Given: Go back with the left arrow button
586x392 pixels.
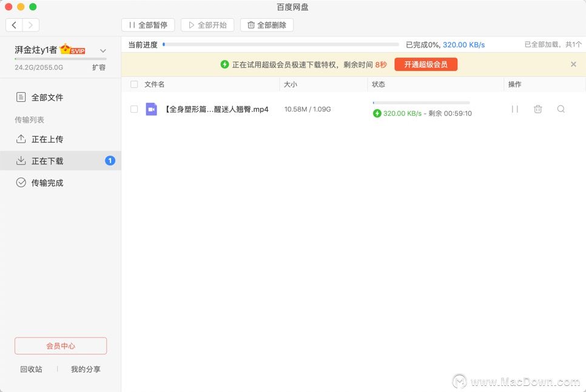Looking at the screenshot, I should (x=14, y=25).
